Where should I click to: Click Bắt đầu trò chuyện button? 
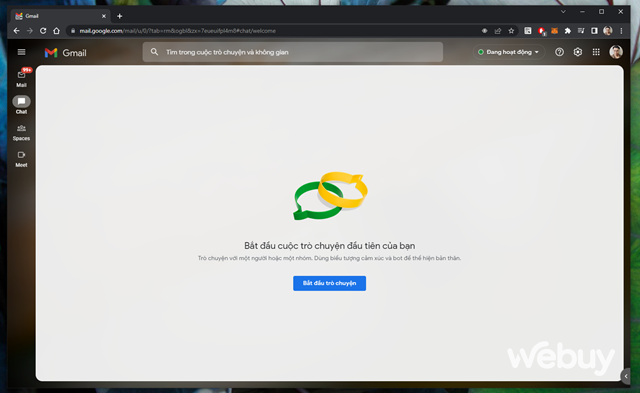(329, 283)
